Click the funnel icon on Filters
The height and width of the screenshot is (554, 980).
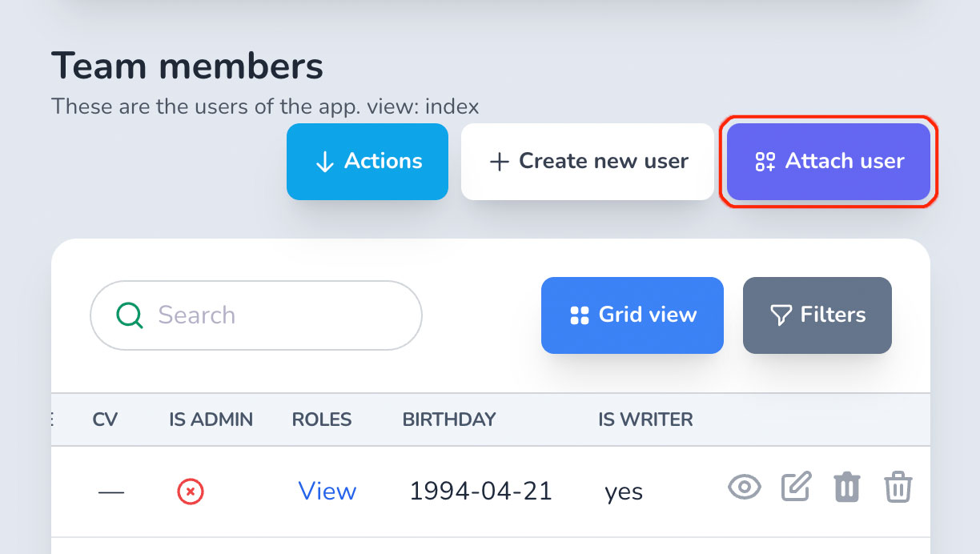pos(781,315)
